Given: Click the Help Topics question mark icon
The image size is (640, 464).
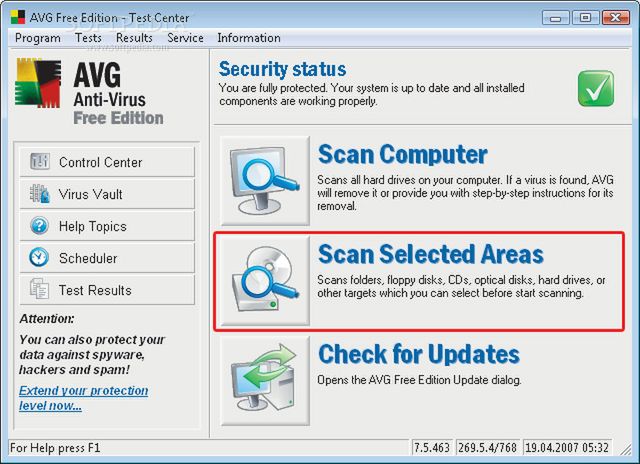Looking at the screenshot, I should tap(40, 226).
